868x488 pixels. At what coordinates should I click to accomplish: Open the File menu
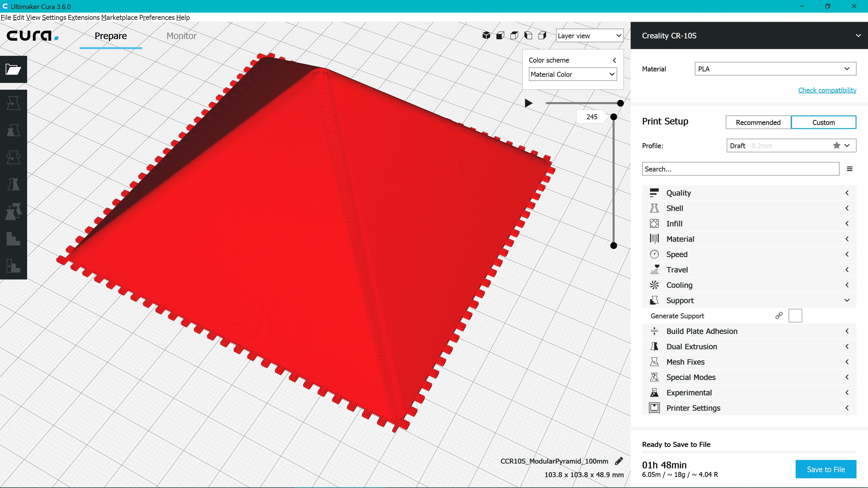6,18
